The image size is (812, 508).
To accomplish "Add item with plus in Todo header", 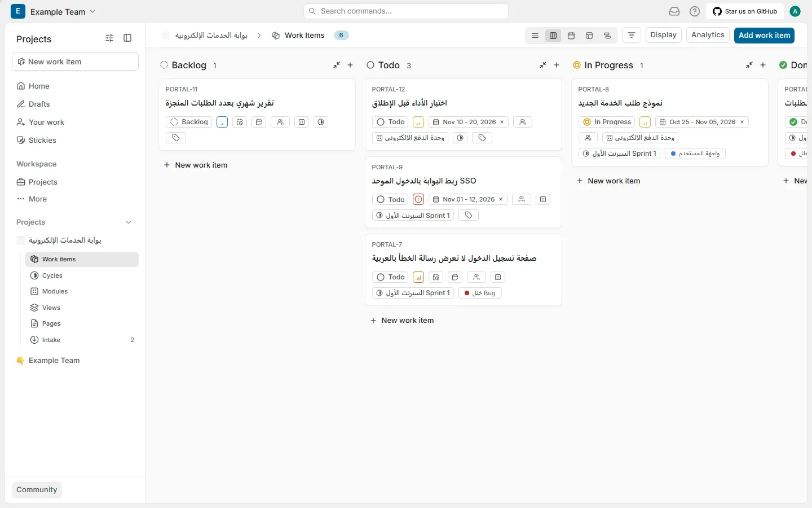I will click(x=557, y=65).
